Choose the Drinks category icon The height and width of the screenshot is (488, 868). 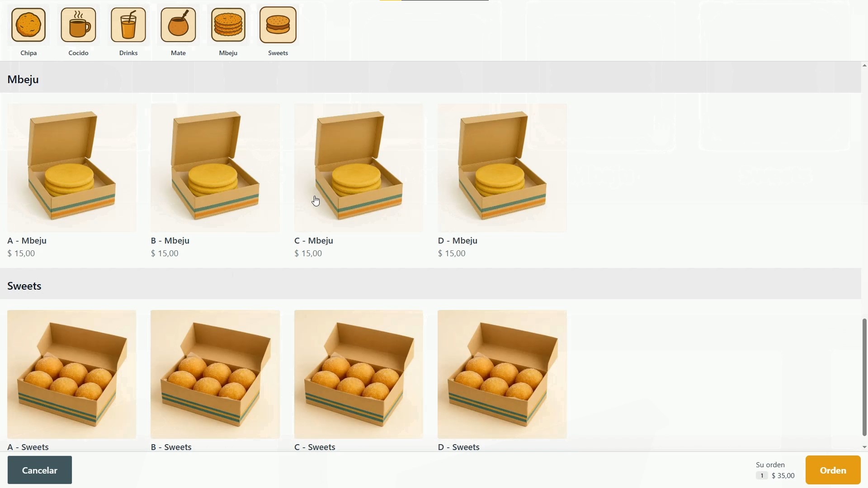click(x=128, y=25)
